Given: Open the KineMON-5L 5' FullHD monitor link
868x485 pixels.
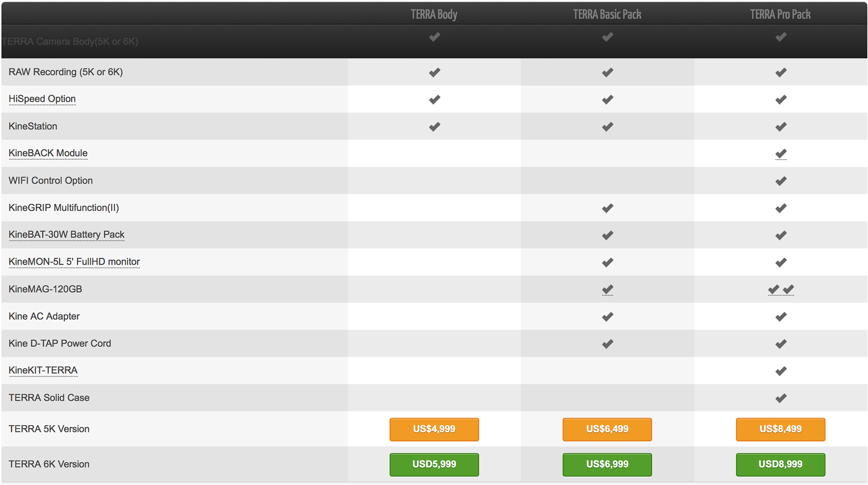Looking at the screenshot, I should pyautogui.click(x=74, y=262).
